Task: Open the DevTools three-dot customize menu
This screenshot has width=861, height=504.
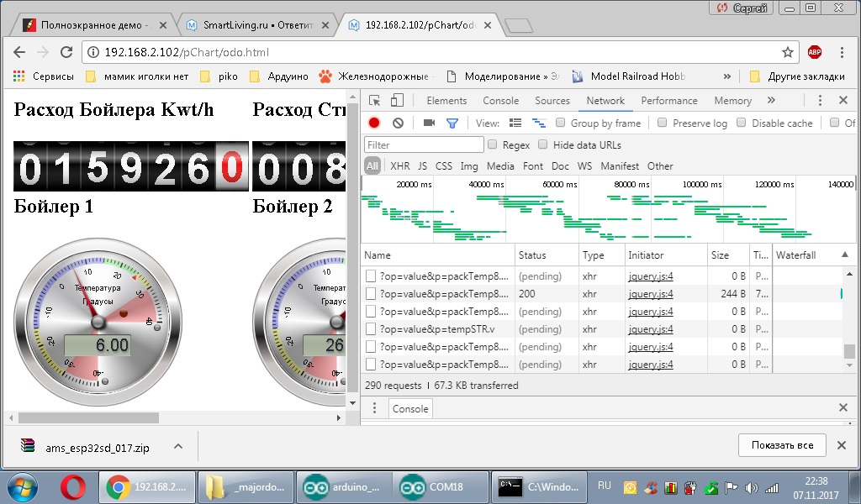Action: (820, 101)
